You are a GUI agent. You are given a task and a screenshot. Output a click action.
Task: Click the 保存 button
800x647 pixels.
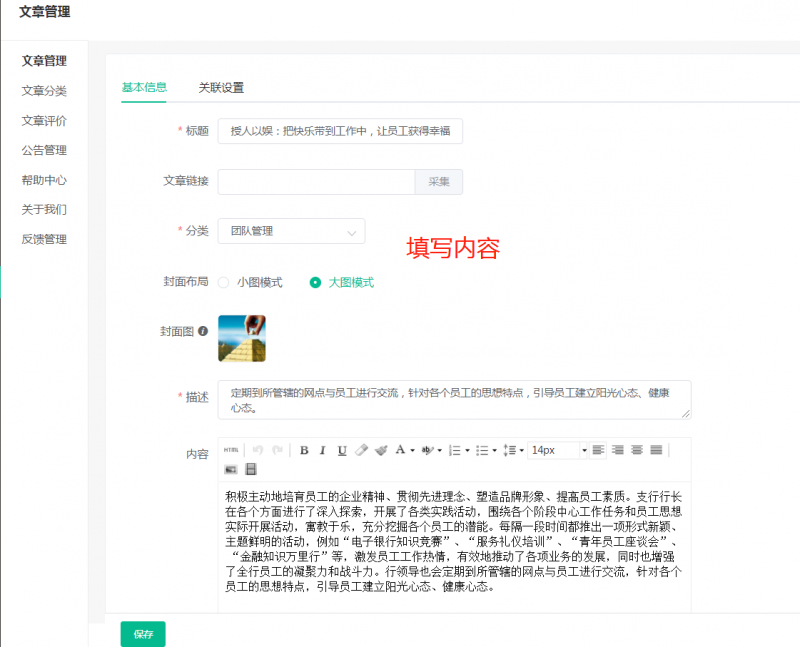[x=143, y=634]
